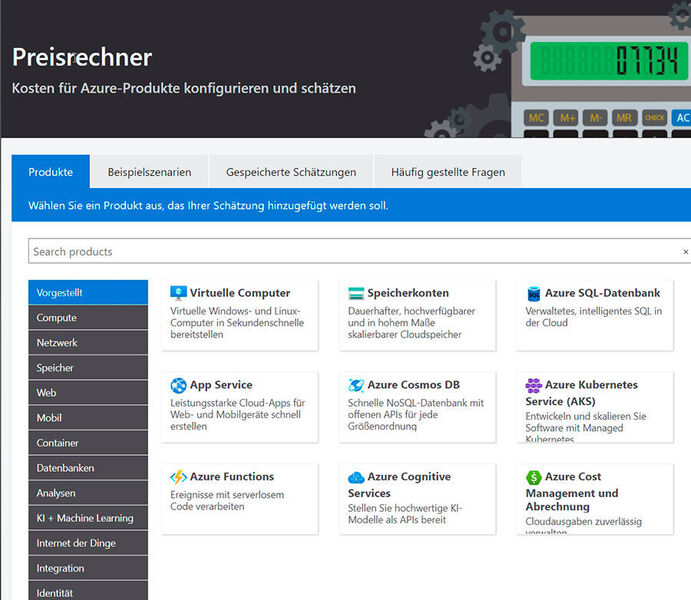Add Azure Kubernetes Service (AKS) via title
The width and height of the screenshot is (691, 600).
581,393
